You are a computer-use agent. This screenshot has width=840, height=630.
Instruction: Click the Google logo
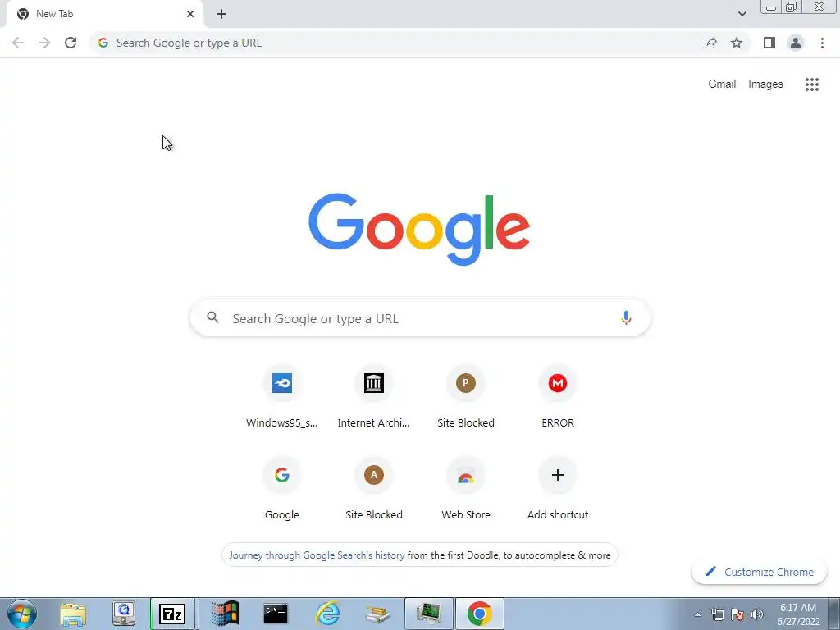(x=419, y=229)
